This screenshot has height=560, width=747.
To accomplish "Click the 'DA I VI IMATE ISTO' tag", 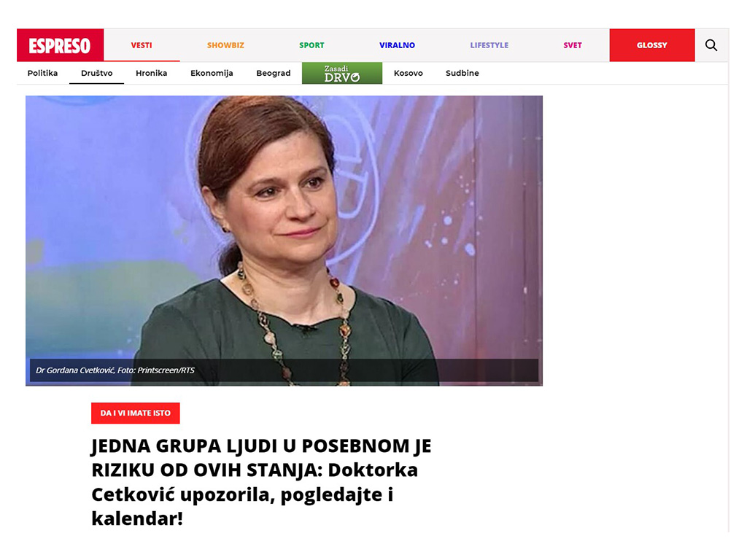I will coord(135,413).
